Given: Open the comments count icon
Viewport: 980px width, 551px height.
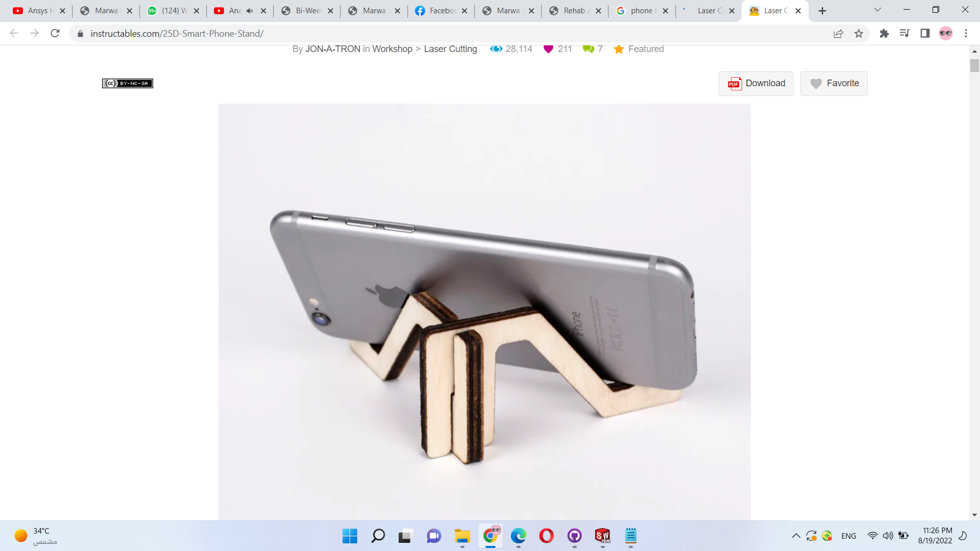Looking at the screenshot, I should [588, 49].
